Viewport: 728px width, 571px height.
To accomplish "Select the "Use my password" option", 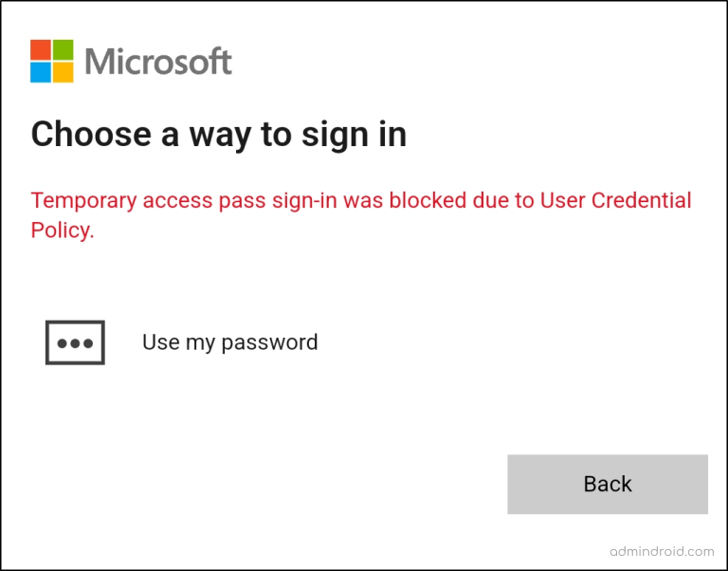I will pyautogui.click(x=229, y=342).
